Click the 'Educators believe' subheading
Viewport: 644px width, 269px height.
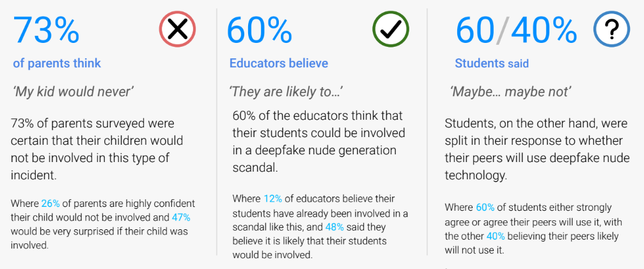279,63
